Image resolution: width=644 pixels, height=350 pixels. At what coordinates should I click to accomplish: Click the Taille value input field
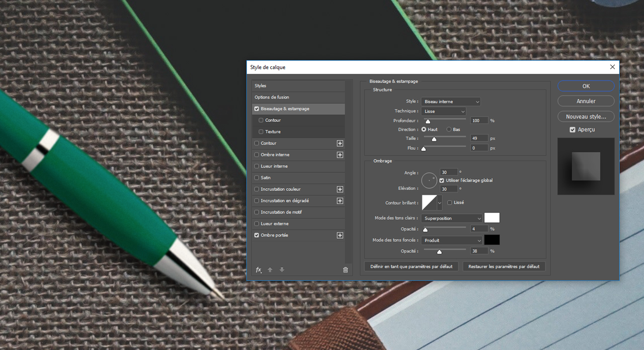tap(479, 138)
